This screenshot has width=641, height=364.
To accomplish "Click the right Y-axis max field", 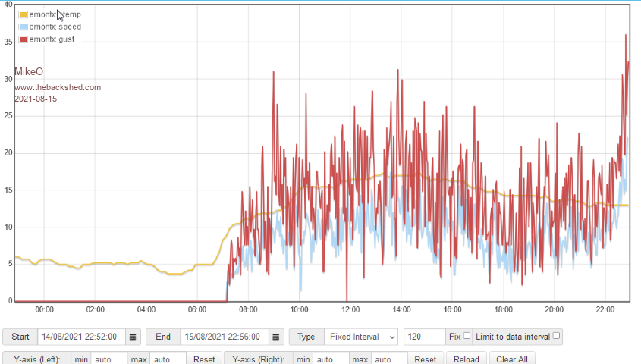I will (x=389, y=359).
